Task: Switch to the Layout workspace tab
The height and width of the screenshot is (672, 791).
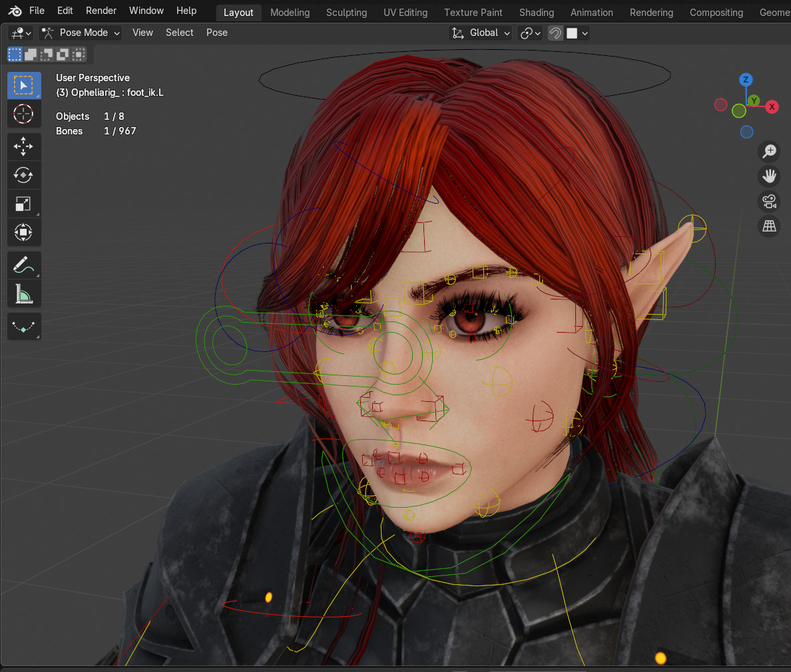Action: coord(238,13)
